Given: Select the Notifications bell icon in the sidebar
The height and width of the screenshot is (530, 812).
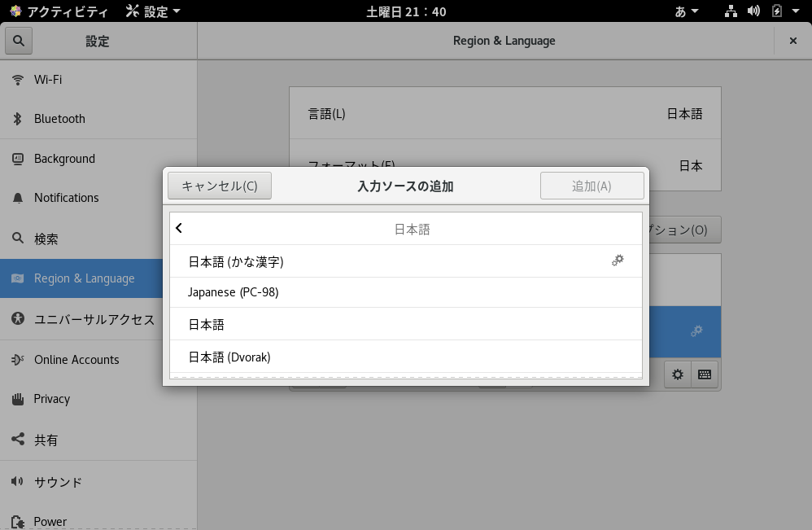Looking at the screenshot, I should pyautogui.click(x=18, y=198).
